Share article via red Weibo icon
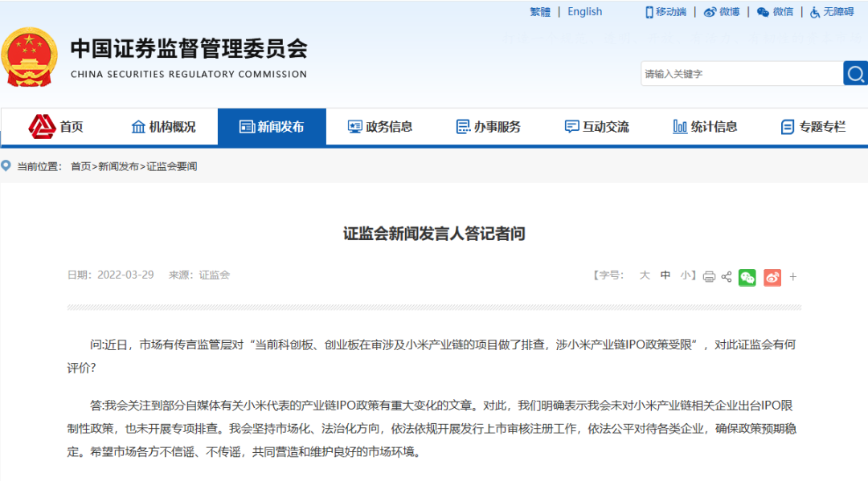The image size is (868, 481). (772, 277)
